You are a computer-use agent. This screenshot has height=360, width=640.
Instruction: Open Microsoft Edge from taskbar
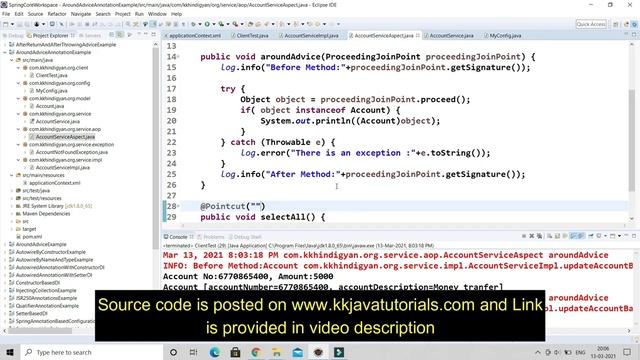point(214,352)
